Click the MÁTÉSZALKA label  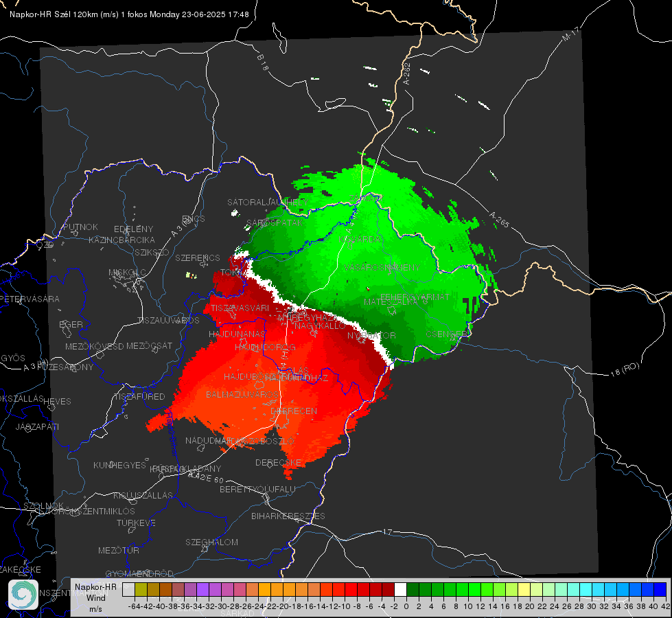[391, 302]
